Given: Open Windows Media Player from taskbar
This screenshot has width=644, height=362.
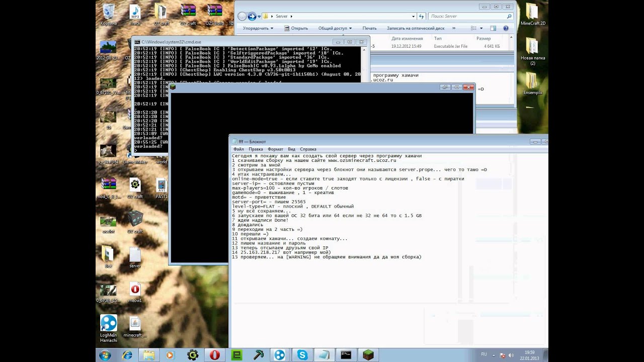Looking at the screenshot, I should [x=170, y=355].
